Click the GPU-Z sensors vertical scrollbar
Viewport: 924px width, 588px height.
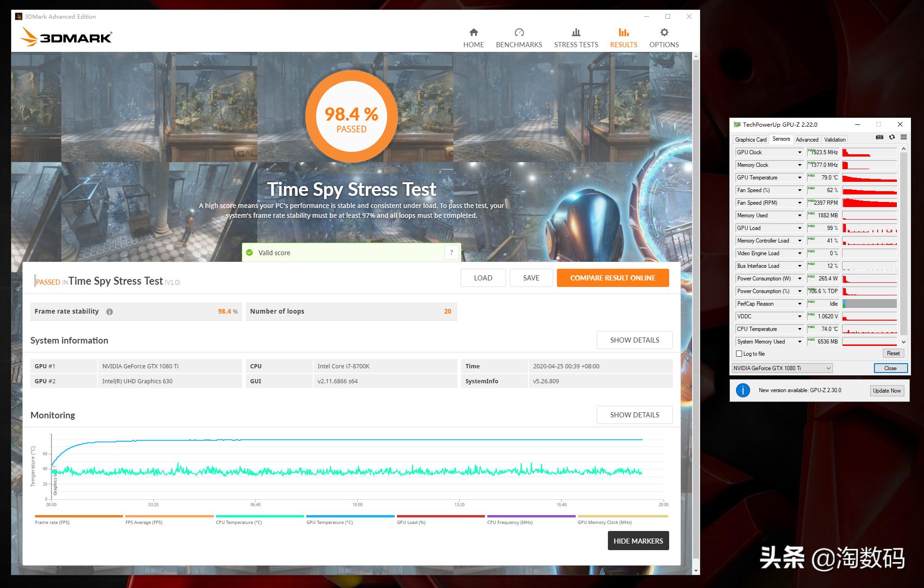pos(903,243)
